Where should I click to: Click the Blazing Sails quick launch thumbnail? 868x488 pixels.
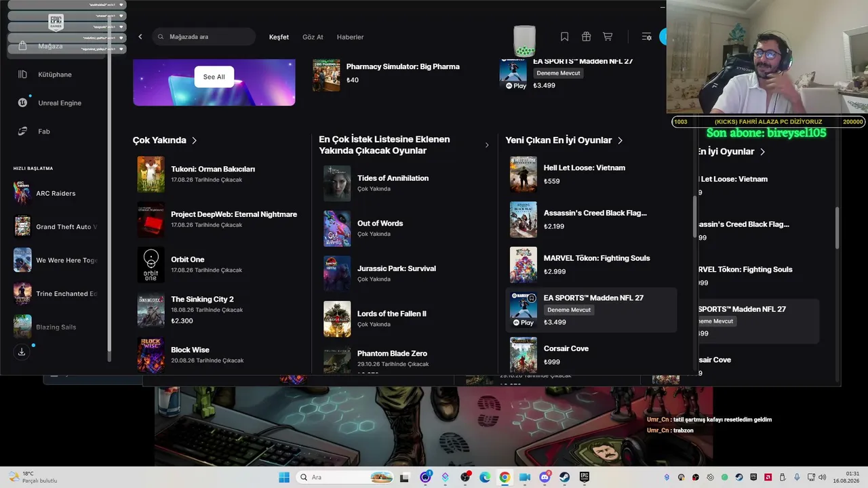(22, 327)
